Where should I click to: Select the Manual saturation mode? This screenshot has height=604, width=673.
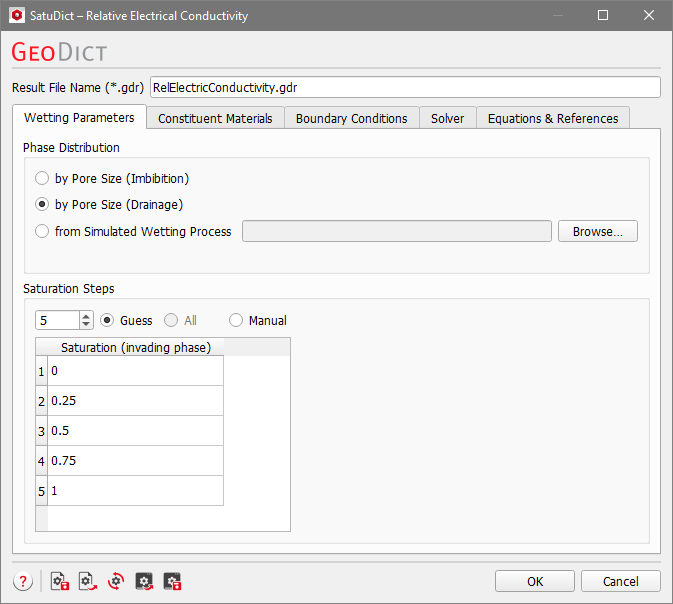click(x=258, y=320)
